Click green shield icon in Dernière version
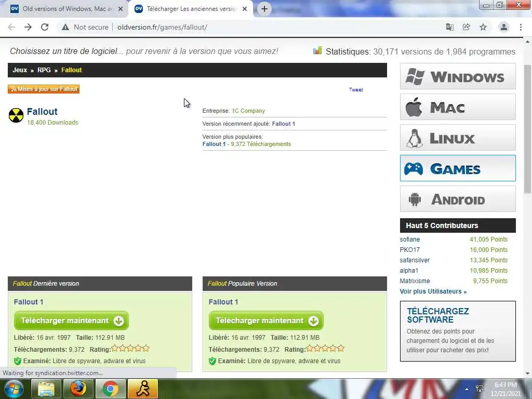The width and height of the screenshot is (532, 399). [18, 361]
